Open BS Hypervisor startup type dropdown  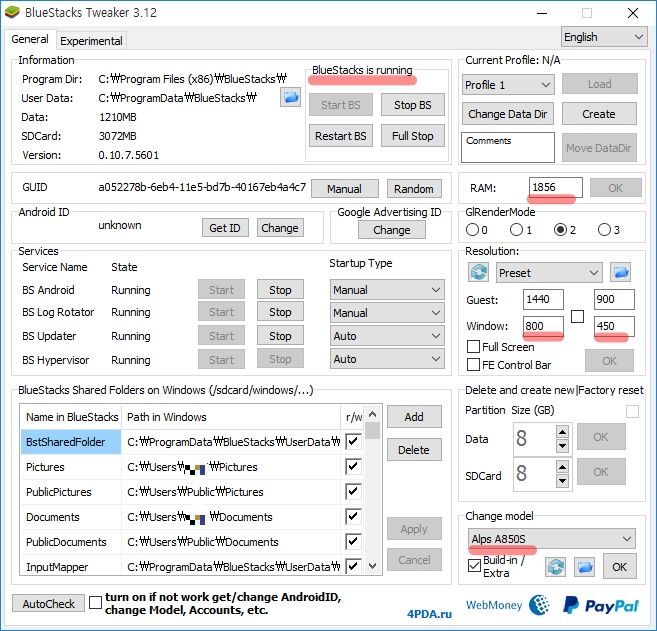tap(387, 359)
